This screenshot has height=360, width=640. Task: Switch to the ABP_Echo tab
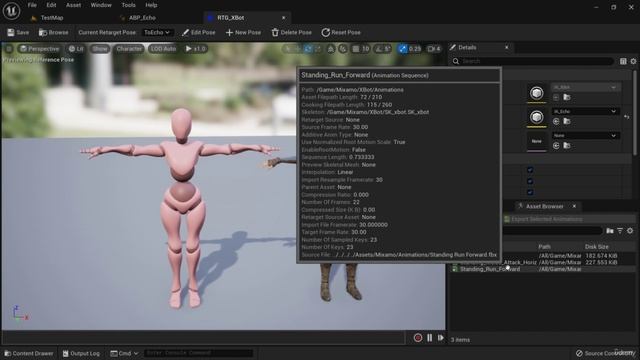coord(142,18)
